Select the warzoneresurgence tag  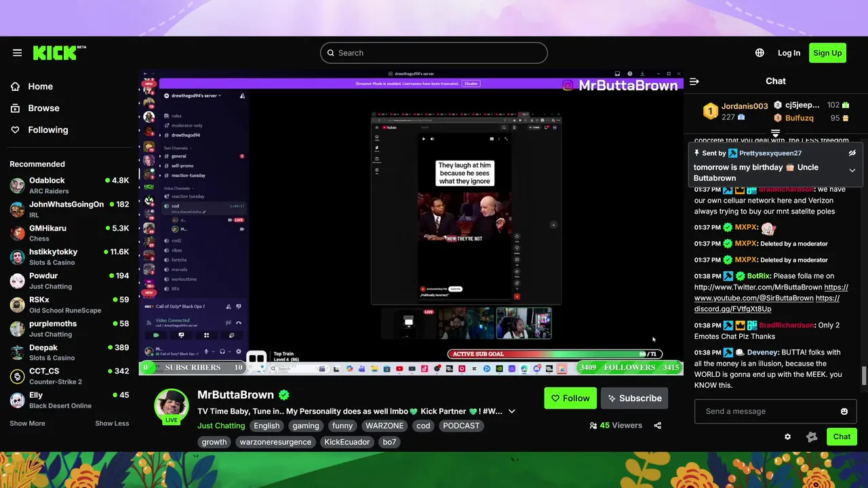tap(275, 442)
